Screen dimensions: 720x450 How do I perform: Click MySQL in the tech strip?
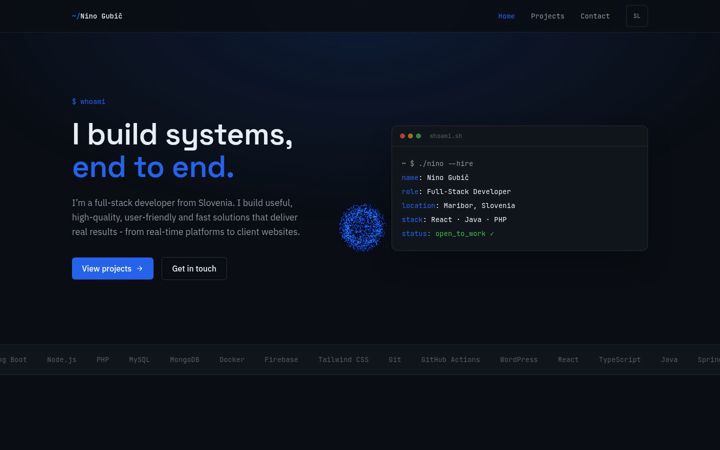coord(139,360)
